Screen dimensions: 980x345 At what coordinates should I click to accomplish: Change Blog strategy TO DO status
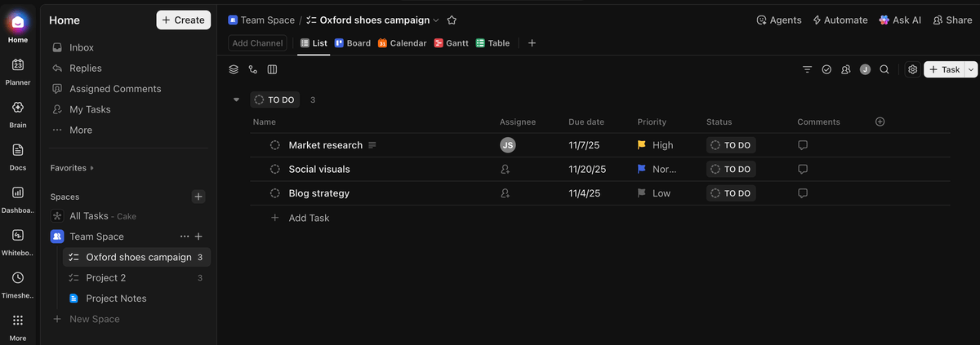coord(731,193)
